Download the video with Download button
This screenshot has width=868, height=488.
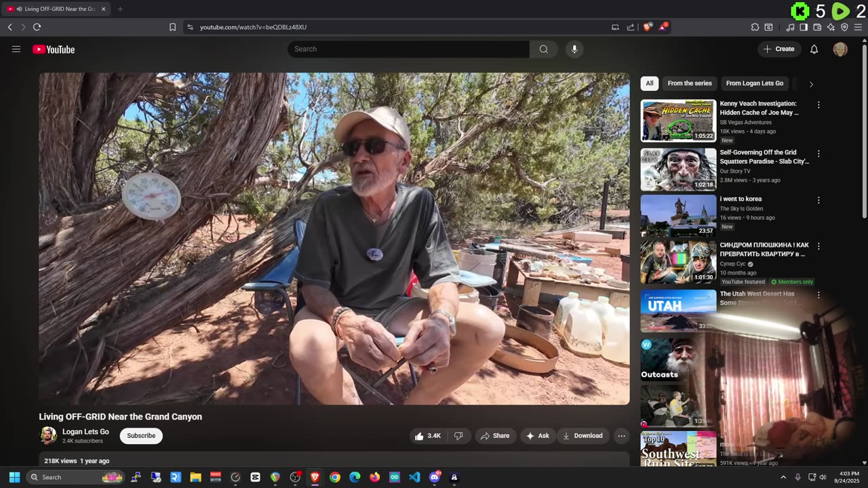point(583,436)
